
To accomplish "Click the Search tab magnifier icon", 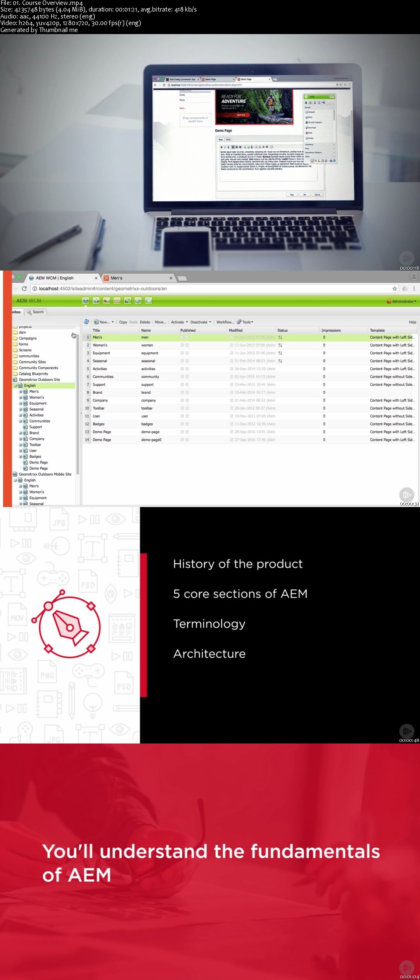I will click(x=29, y=312).
